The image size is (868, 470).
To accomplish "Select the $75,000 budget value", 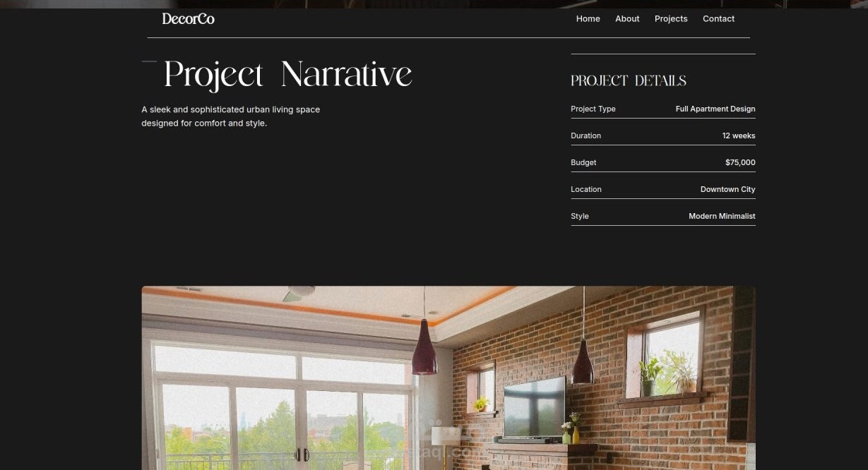I will 740,162.
